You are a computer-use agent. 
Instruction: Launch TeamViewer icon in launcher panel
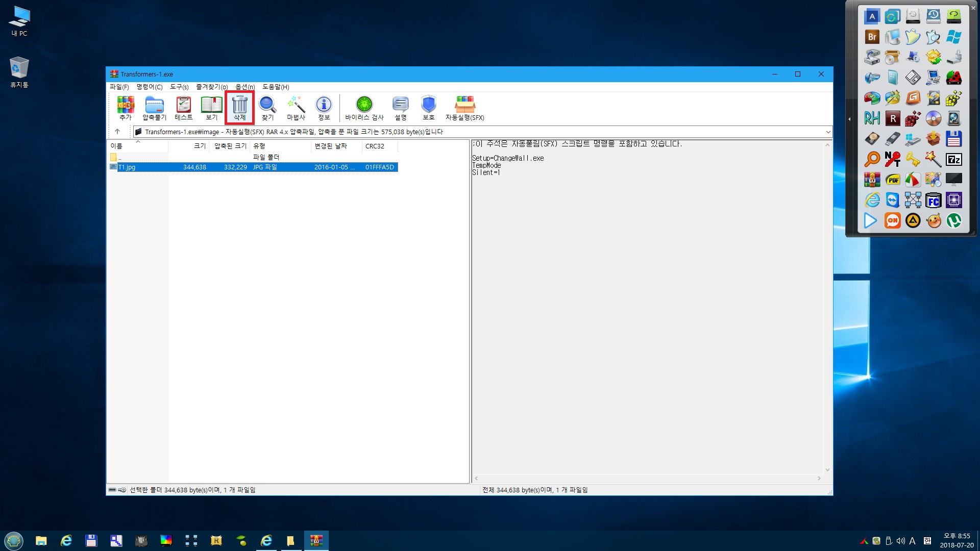click(x=892, y=200)
